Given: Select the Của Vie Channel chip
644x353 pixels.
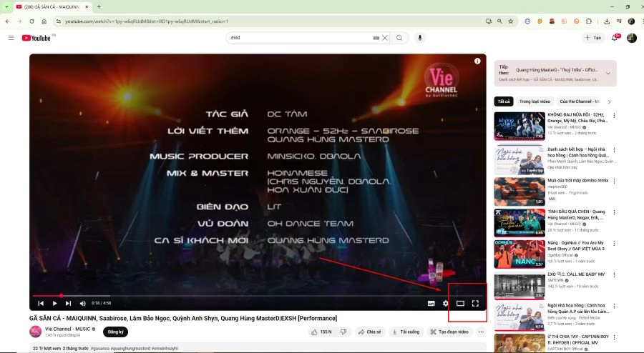Looking at the screenshot, I should click(580, 101).
